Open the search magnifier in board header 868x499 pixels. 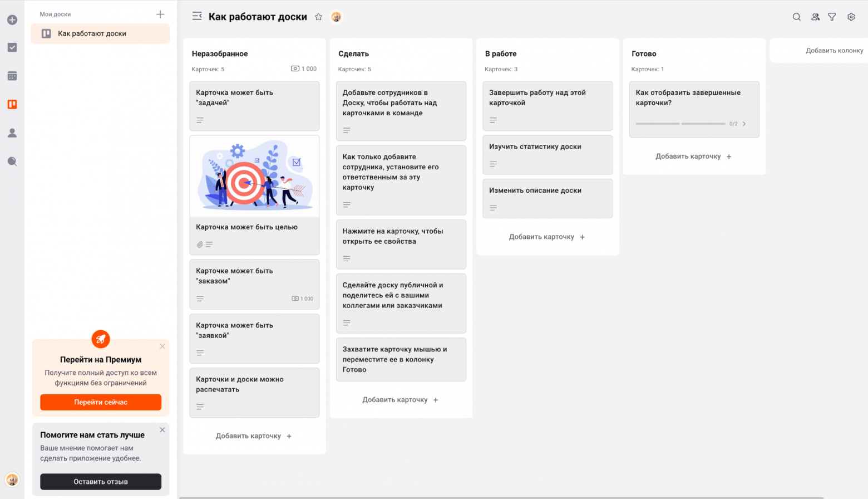(x=796, y=17)
